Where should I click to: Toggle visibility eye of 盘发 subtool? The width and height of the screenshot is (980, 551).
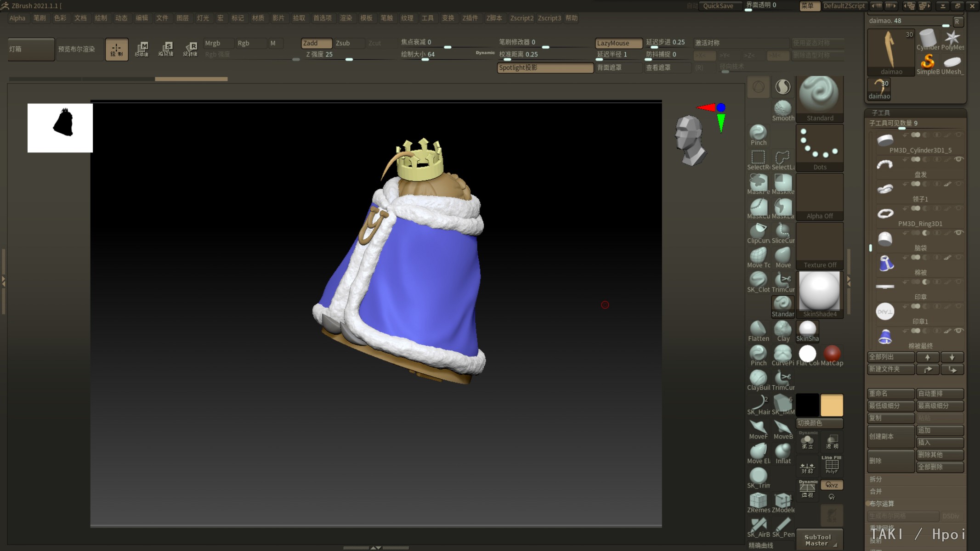point(958,159)
